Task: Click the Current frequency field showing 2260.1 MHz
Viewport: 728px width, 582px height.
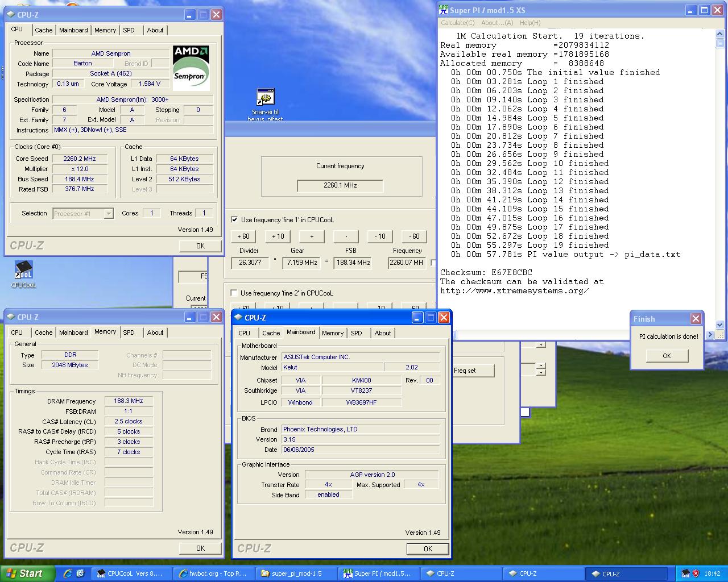Action: coord(340,185)
